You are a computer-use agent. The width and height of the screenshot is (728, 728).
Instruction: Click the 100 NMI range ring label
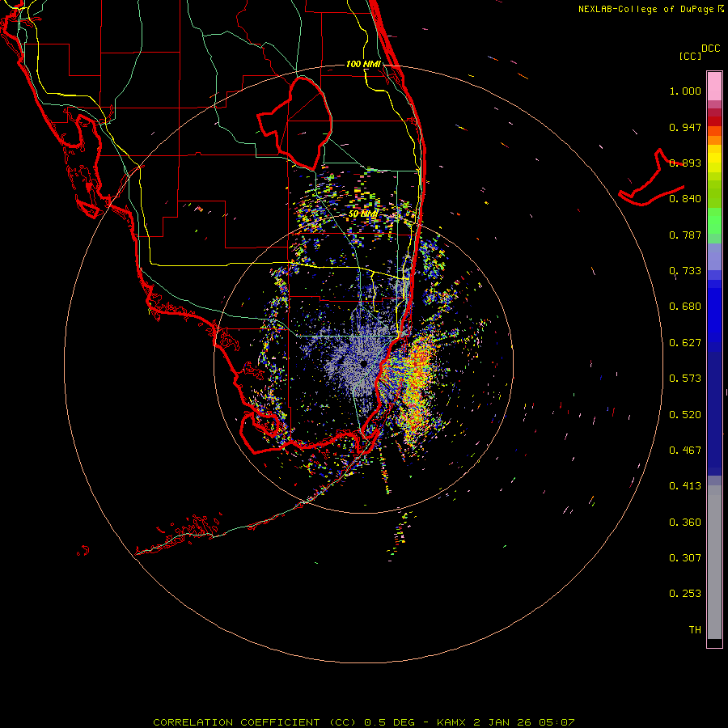point(363,64)
